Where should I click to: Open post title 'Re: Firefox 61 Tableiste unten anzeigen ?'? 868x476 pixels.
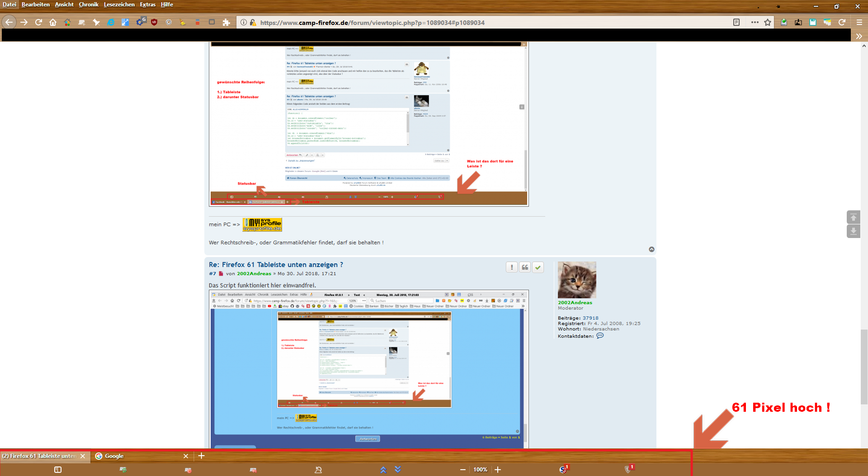pyautogui.click(x=276, y=265)
